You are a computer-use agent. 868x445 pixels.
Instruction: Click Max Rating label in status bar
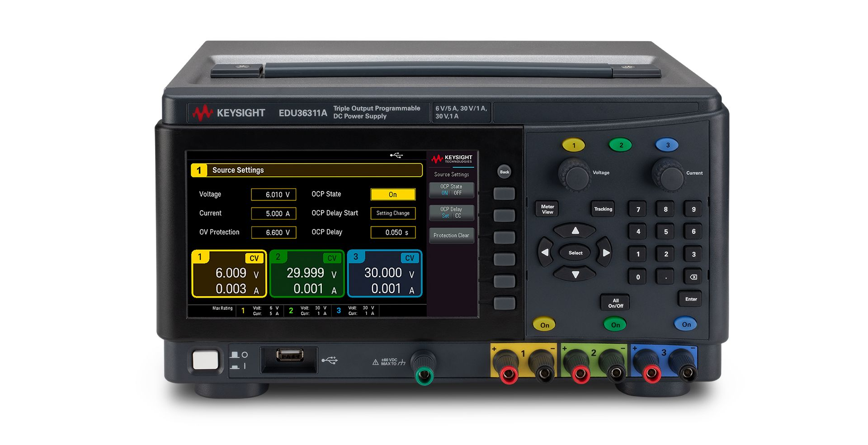222,308
